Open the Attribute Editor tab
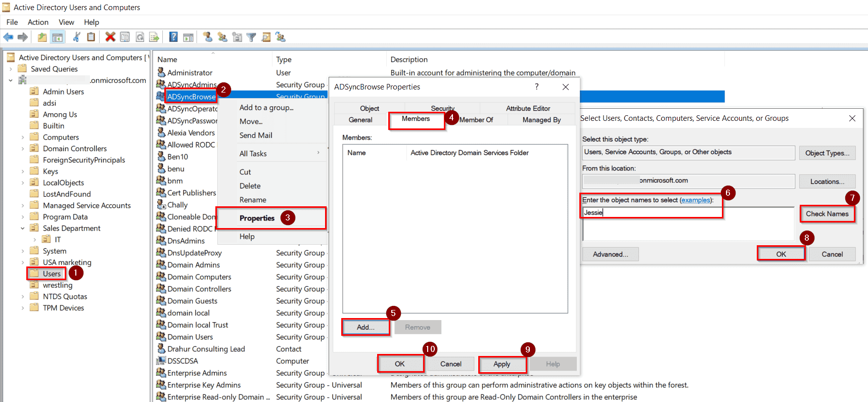 pos(528,108)
